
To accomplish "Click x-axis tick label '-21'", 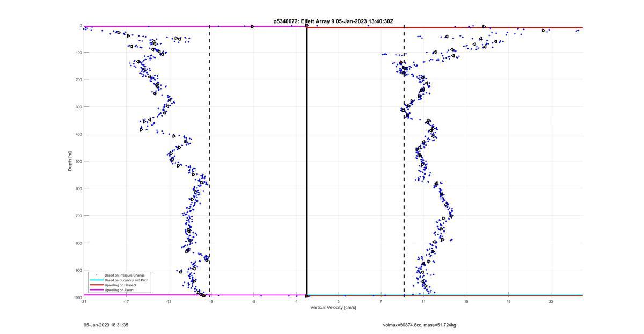I will pyautogui.click(x=84, y=301).
